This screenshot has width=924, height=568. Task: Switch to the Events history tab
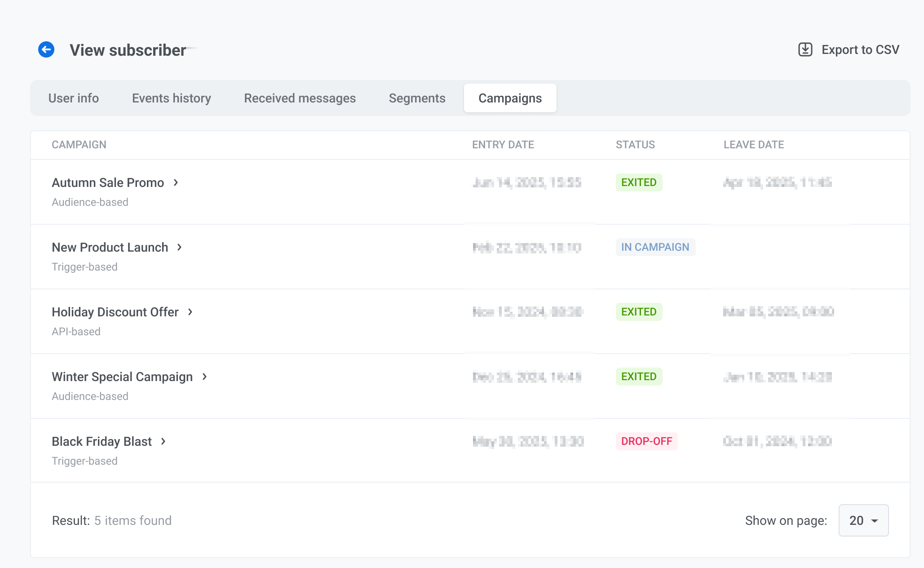pyautogui.click(x=171, y=98)
